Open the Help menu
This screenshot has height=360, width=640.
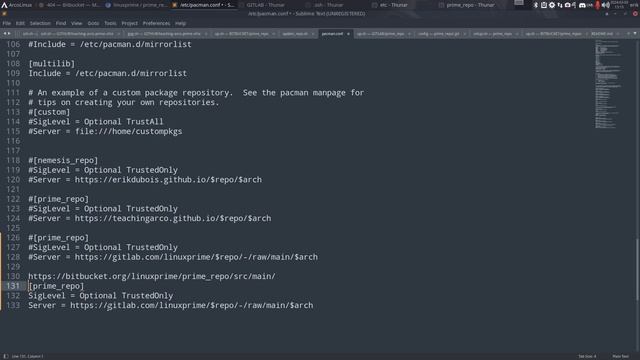pyautogui.click(x=180, y=23)
